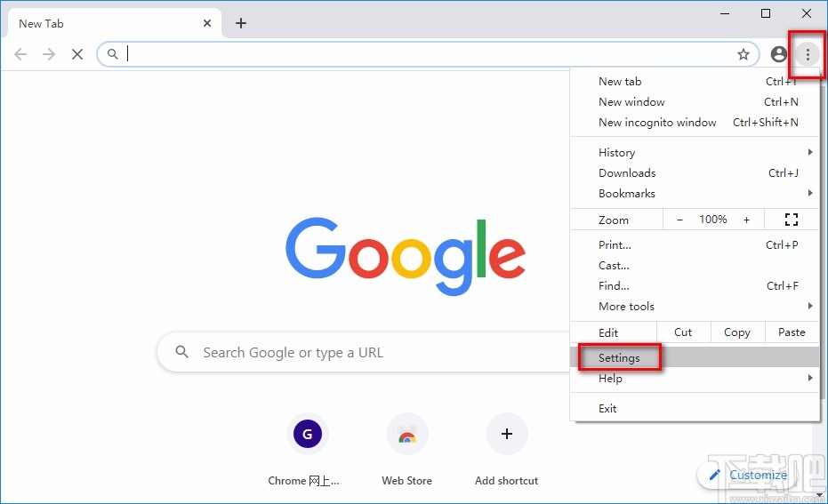Click the Paste button
This screenshot has width=828, height=504.
(x=792, y=332)
